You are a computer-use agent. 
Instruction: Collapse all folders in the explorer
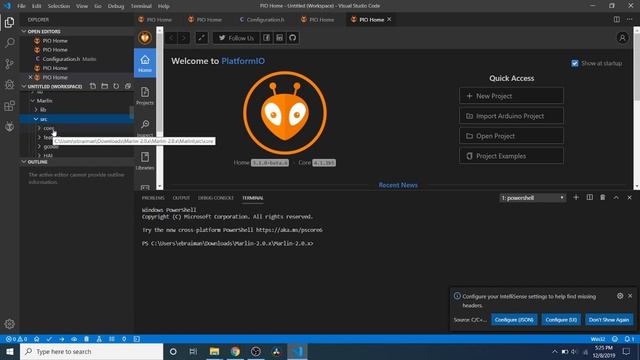click(128, 86)
